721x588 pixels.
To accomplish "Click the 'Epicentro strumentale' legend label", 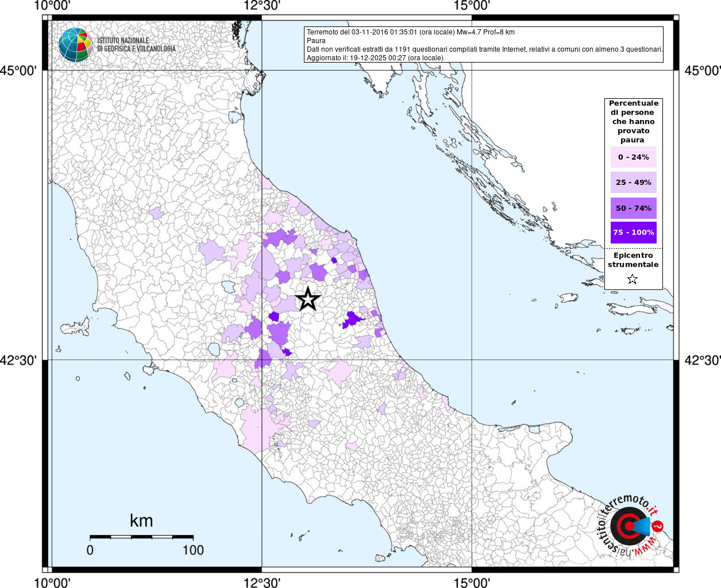I will coord(633,260).
